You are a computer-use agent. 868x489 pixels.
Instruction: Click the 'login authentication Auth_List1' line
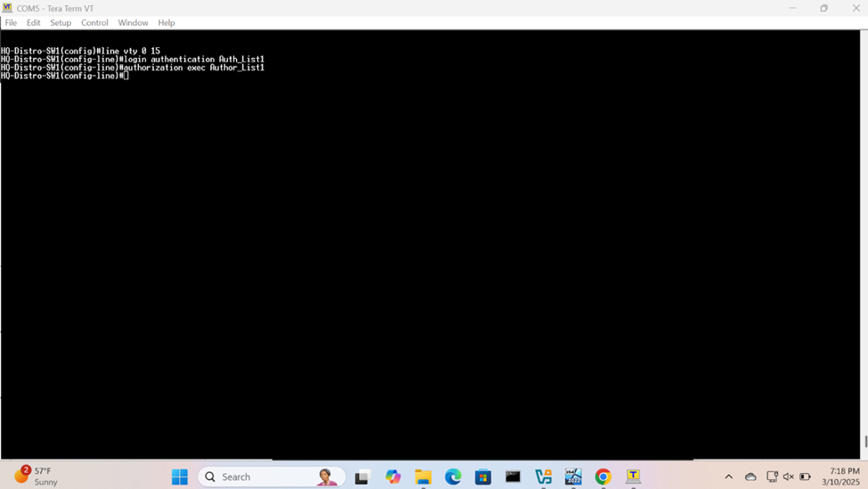coord(133,60)
